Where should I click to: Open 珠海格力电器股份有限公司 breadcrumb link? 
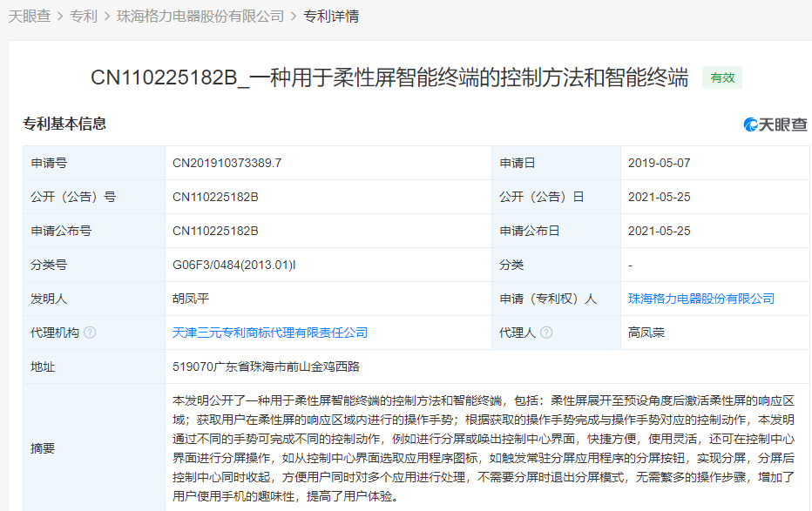coord(200,17)
